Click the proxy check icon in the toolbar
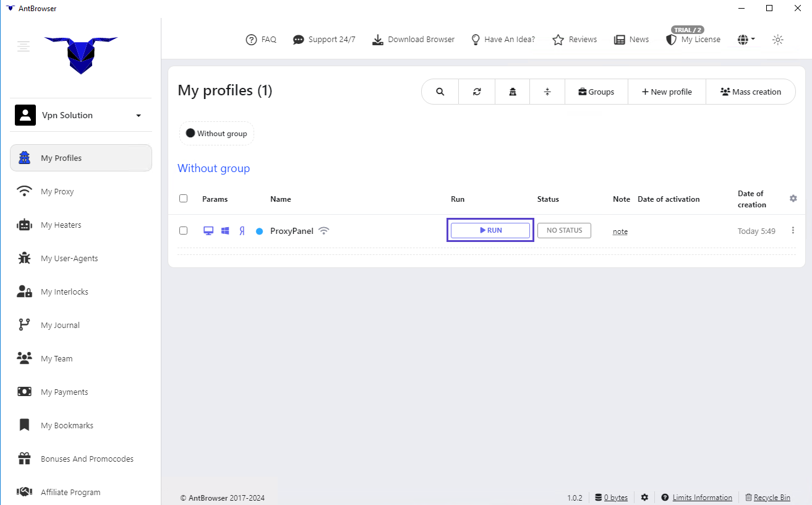This screenshot has height=505, width=812. click(x=512, y=91)
